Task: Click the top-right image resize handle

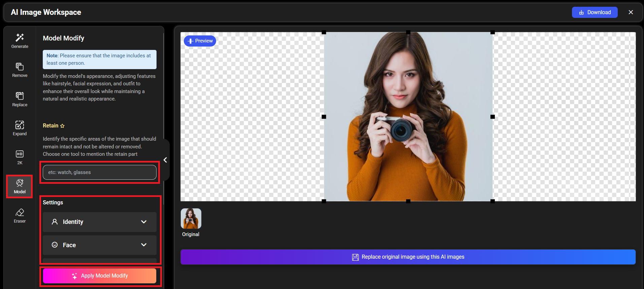Action: click(493, 32)
